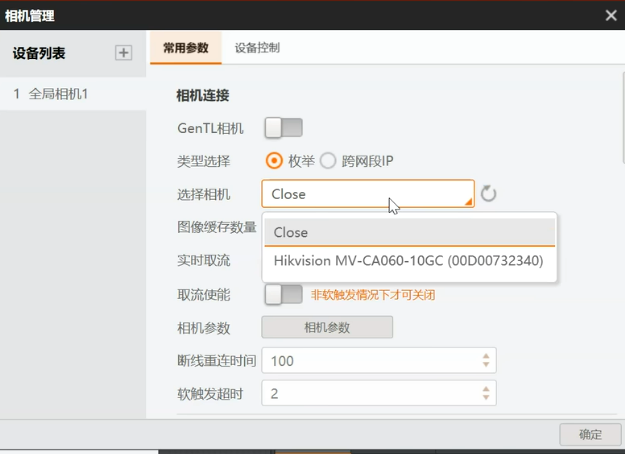Choose Hikvision MV-CA060-10GC camera entry
This screenshot has height=454, width=625.
click(410, 261)
